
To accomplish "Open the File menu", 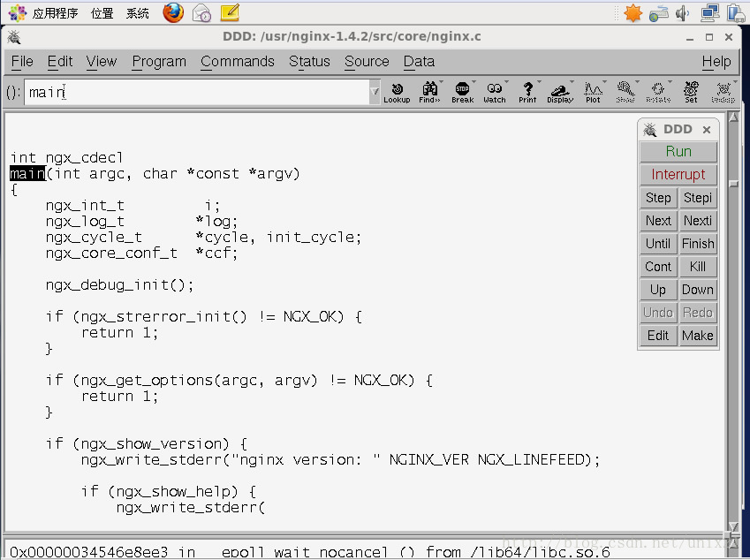I will pos(22,62).
